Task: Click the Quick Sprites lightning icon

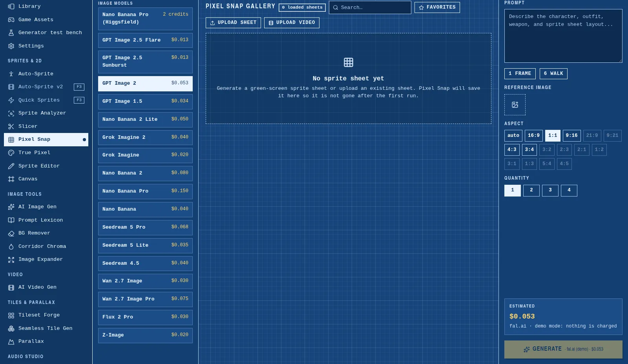Action: [11, 100]
